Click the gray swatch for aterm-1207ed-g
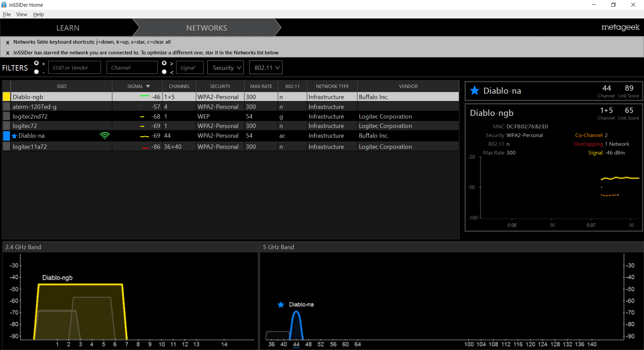This screenshot has width=644, height=350. [7, 106]
